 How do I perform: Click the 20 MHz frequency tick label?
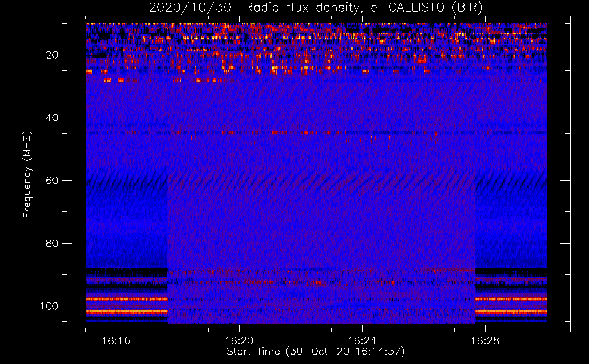pos(52,55)
